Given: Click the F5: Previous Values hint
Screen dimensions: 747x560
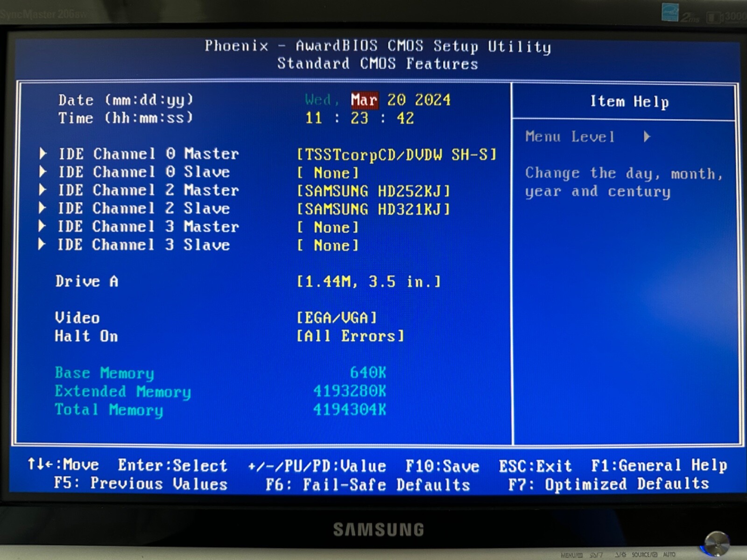Looking at the screenshot, I should click(141, 483).
